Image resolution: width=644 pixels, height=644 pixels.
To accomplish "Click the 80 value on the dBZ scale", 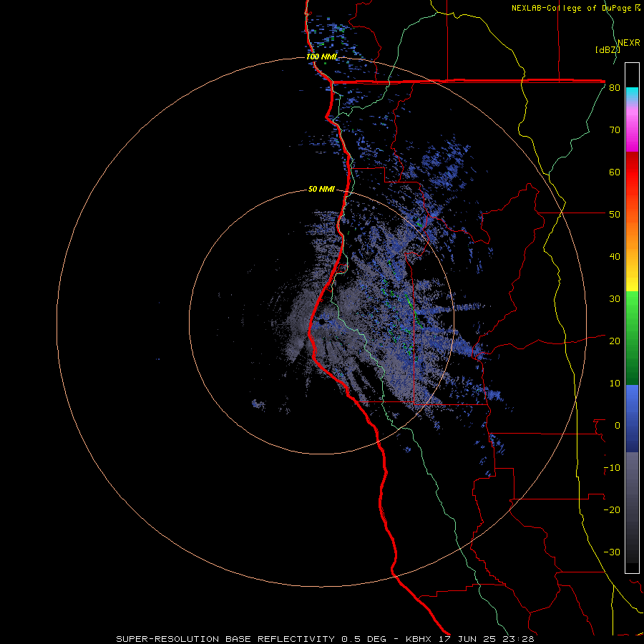I will coord(615,88).
